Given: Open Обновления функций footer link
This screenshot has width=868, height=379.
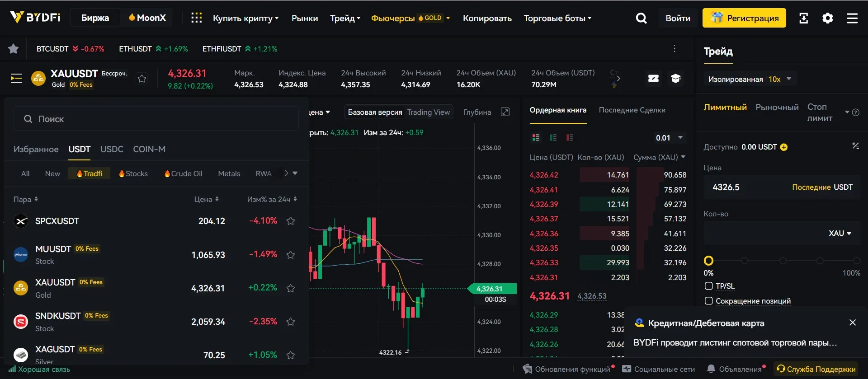Looking at the screenshot, I should 569,369.
